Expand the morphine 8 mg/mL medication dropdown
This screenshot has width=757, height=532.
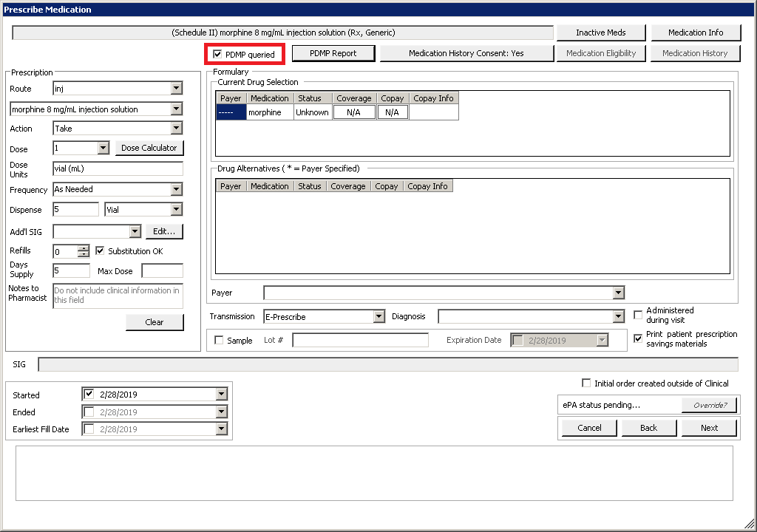coord(177,109)
